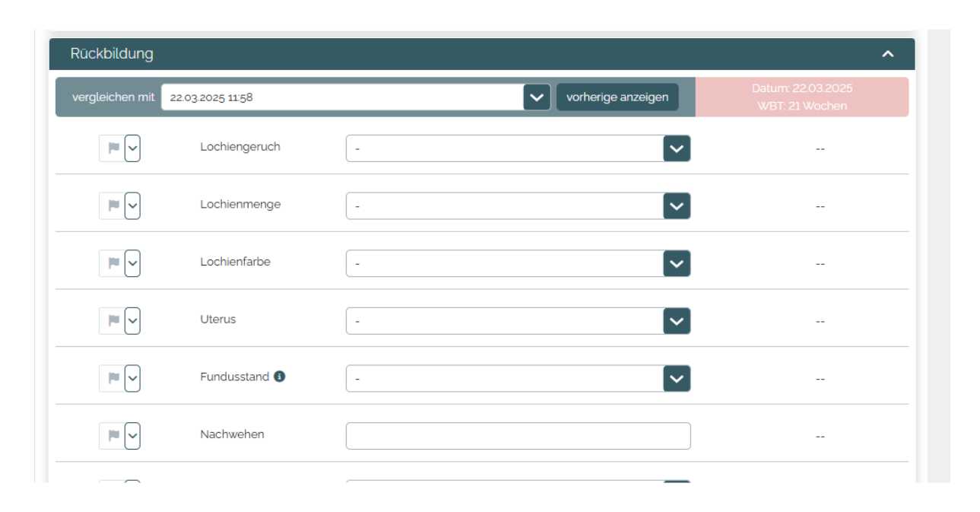Open the Lochiengeruch dropdown

click(677, 148)
